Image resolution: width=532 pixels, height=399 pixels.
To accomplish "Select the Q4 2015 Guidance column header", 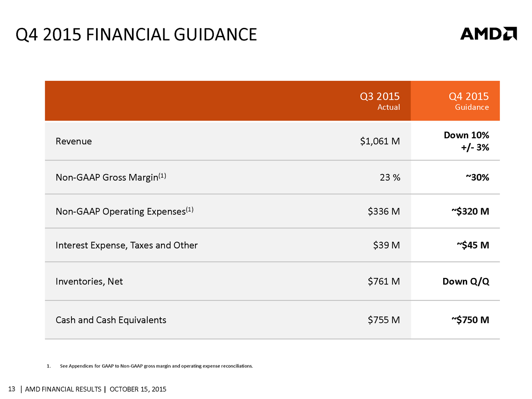I will click(469, 101).
